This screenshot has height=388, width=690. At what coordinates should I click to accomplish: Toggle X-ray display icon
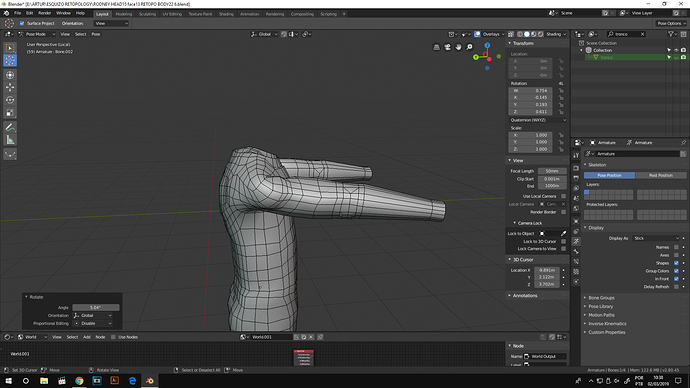(511, 34)
